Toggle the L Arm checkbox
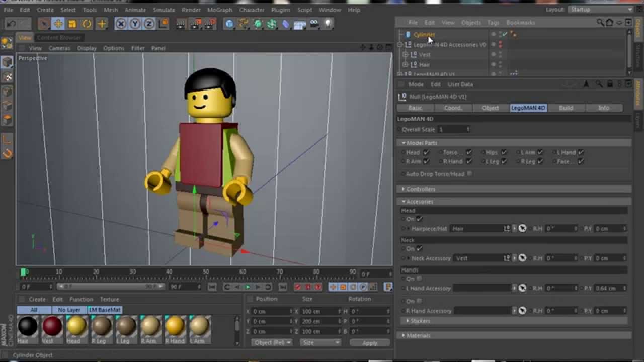 (540, 152)
